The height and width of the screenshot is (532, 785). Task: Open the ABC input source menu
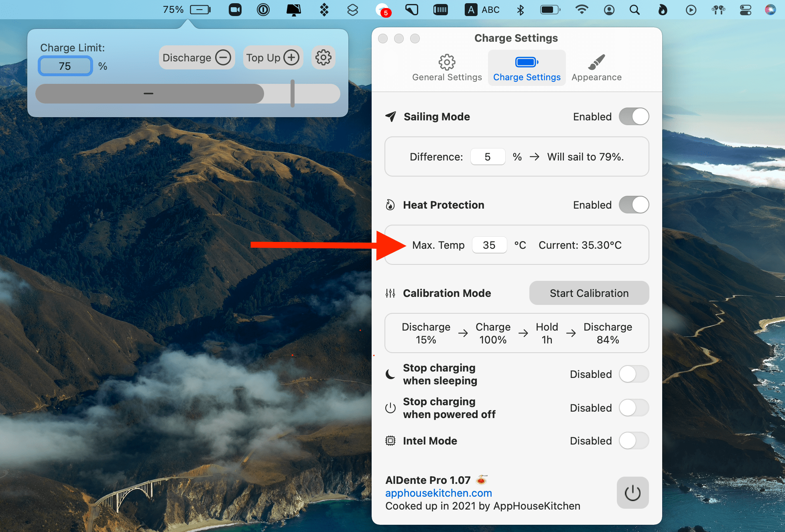click(x=482, y=10)
